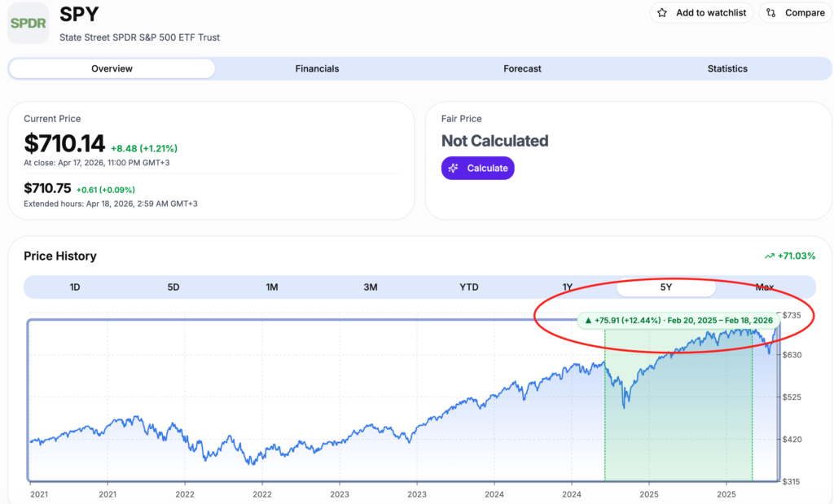
Task: Select the 1D time range
Action: 74,287
